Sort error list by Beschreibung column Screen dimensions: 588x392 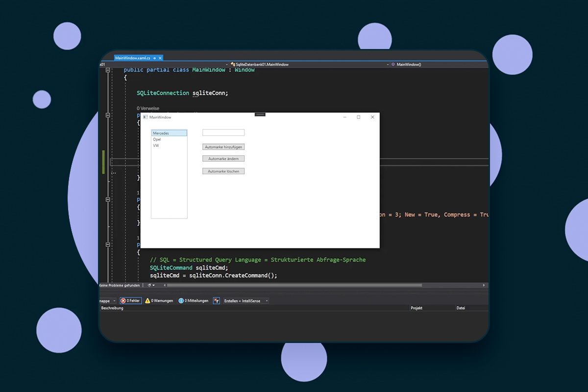point(254,308)
